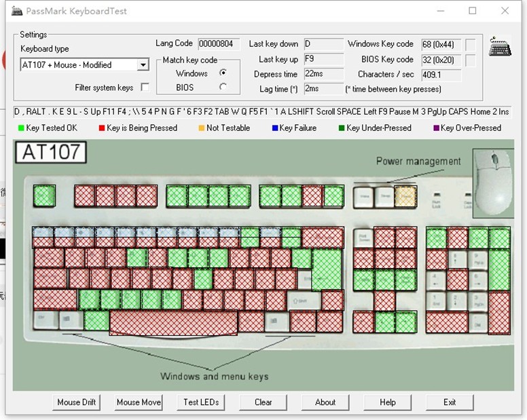Click the Sleep key in power management group
527x420 pixels.
coord(385,197)
